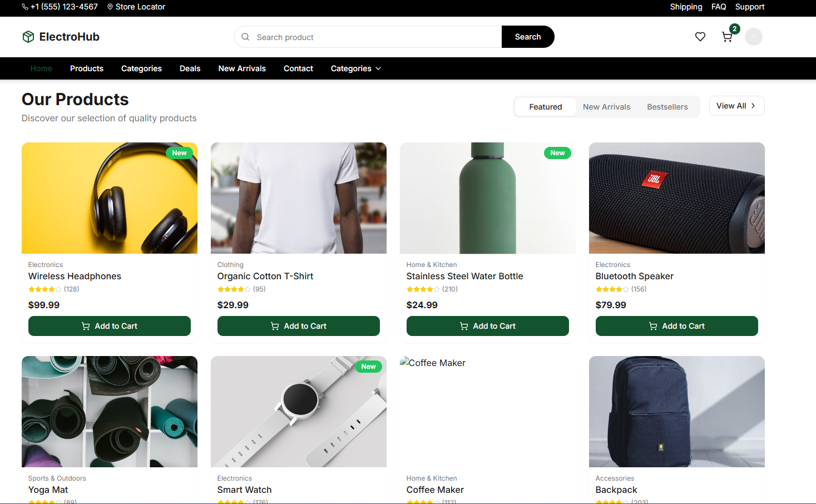816x504 pixels.
Task: Open the FAQ link
Action: [x=719, y=7]
